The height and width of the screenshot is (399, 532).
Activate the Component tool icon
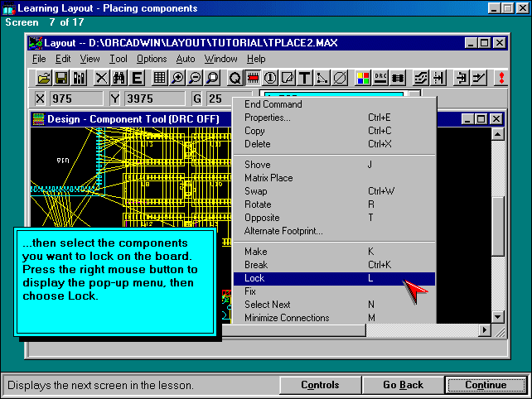tap(253, 78)
